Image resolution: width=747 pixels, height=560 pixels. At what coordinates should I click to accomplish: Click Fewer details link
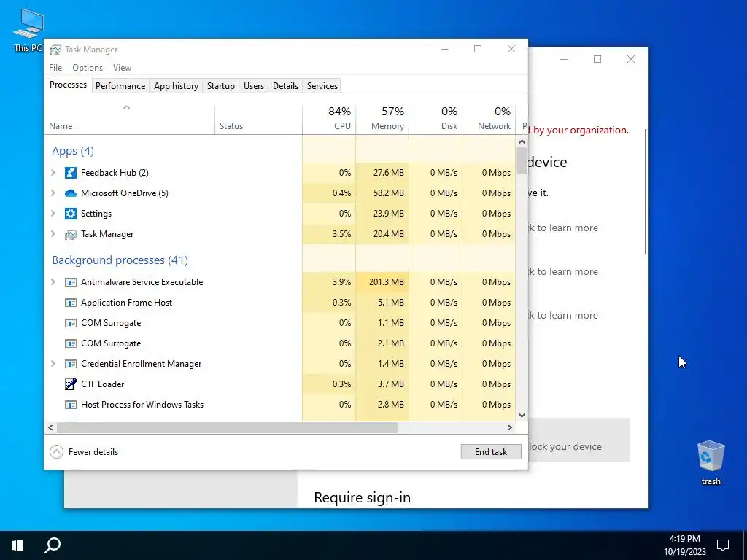point(93,452)
